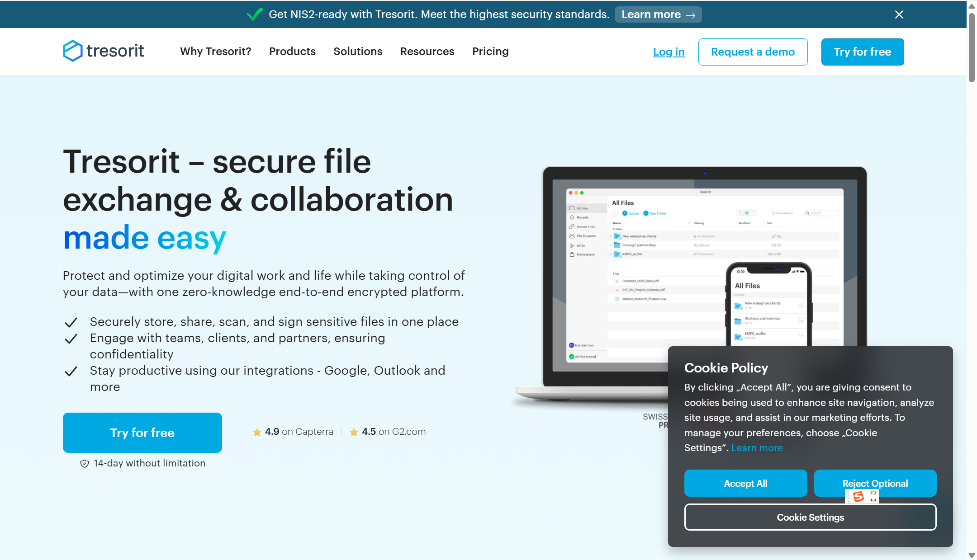Click the green checkmark in the banner
This screenshot has height=560, width=977.
[x=255, y=14]
